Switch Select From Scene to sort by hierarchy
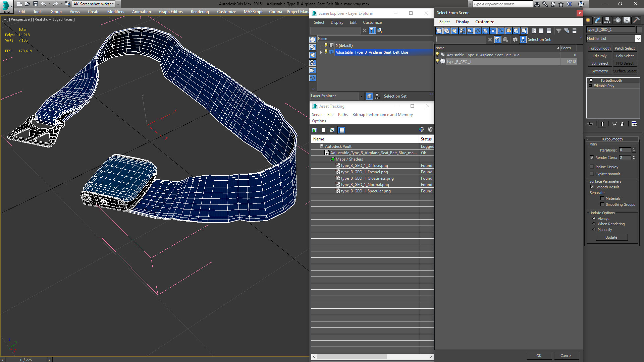644x362 pixels. coord(523,40)
